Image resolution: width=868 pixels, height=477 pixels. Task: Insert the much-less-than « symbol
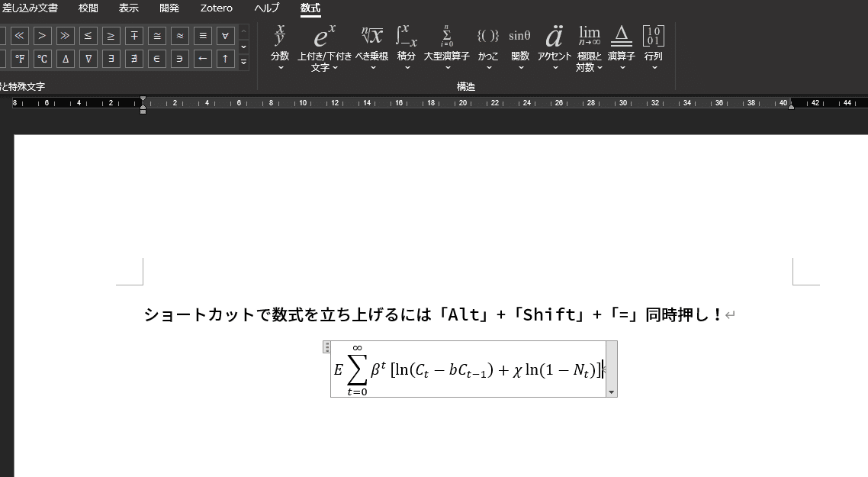19,36
